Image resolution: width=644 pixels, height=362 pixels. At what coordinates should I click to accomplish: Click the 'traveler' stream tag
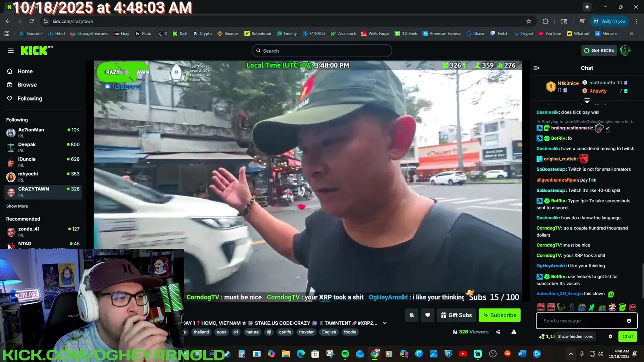pos(306,332)
